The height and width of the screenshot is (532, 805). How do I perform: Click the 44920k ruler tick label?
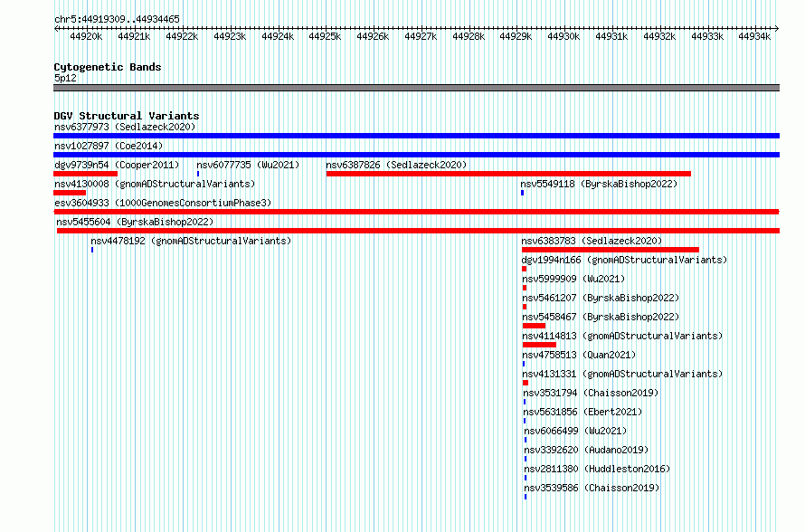point(86,36)
